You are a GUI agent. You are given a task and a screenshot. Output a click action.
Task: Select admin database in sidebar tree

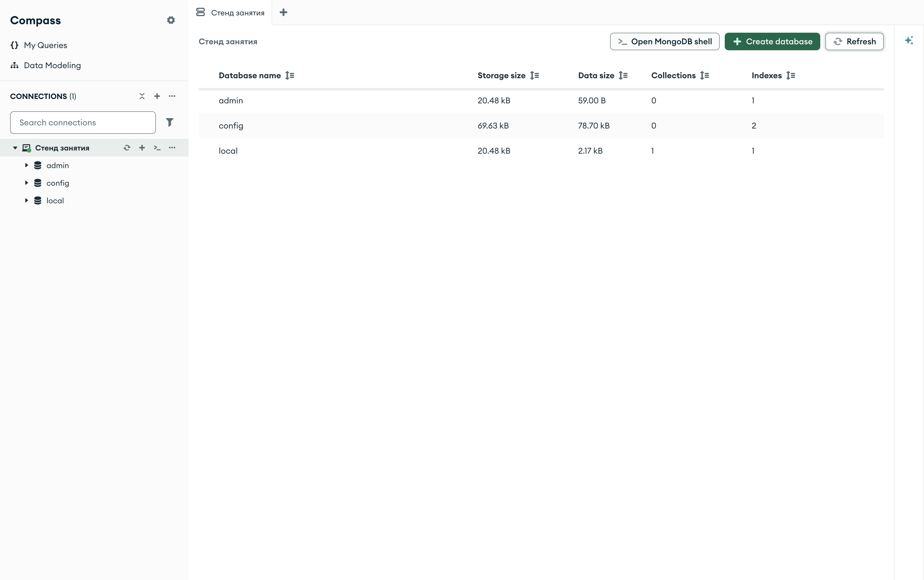[58, 165]
